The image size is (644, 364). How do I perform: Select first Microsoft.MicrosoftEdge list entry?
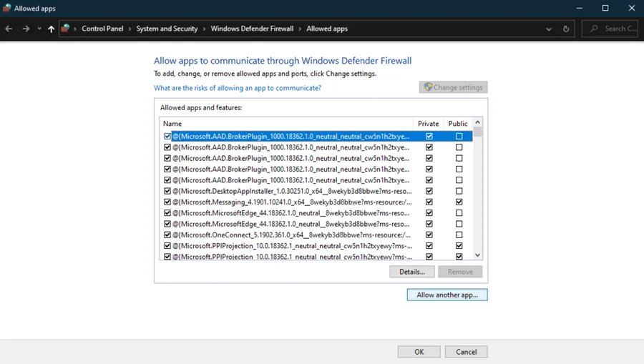click(x=291, y=213)
